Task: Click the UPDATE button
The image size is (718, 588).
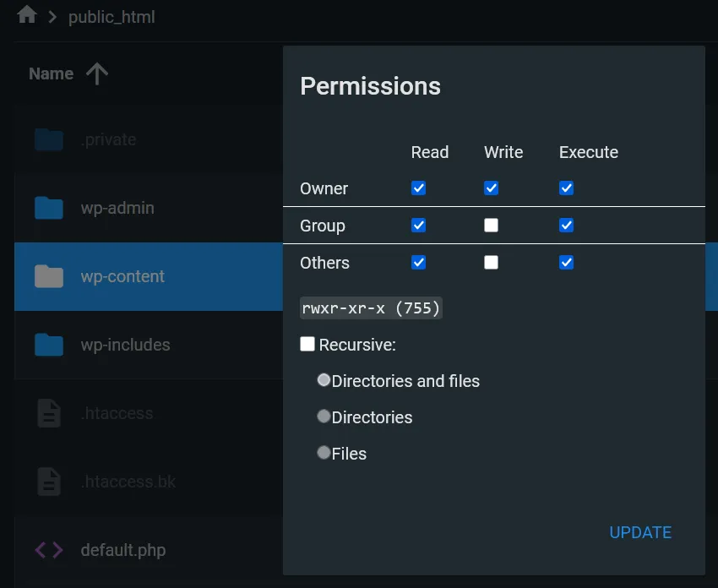Action: [x=640, y=532]
